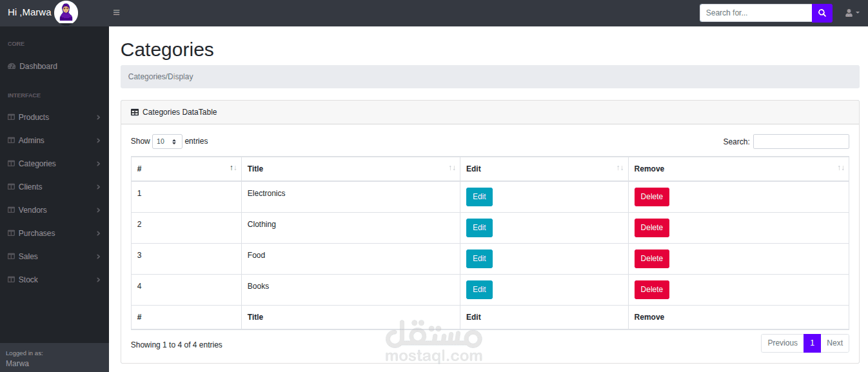Expand the Products menu chevron

coord(98,117)
